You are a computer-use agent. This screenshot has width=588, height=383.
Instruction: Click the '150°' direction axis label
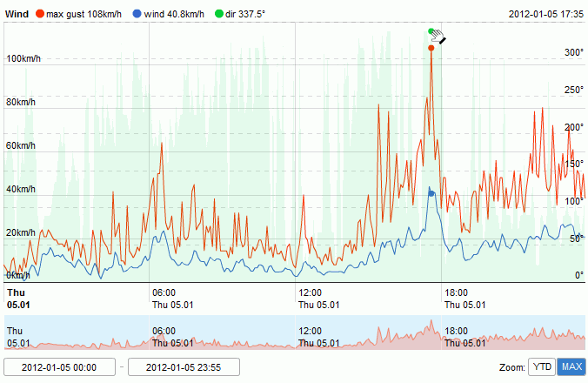click(574, 164)
